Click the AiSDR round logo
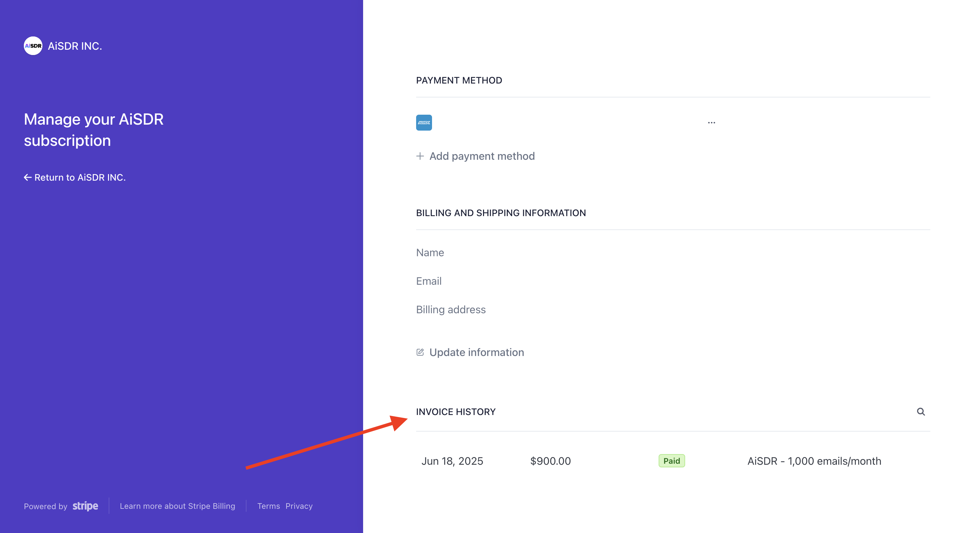The width and height of the screenshot is (980, 533). coord(33,46)
